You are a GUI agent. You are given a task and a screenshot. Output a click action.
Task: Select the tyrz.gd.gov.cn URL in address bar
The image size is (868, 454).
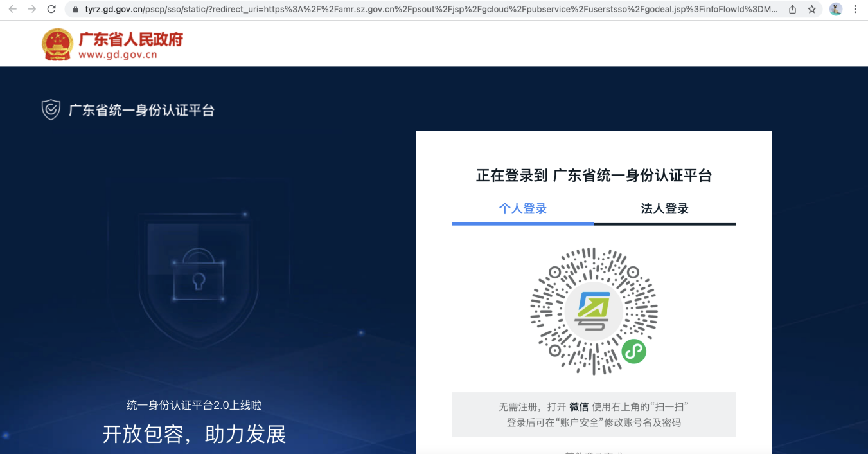click(431, 10)
